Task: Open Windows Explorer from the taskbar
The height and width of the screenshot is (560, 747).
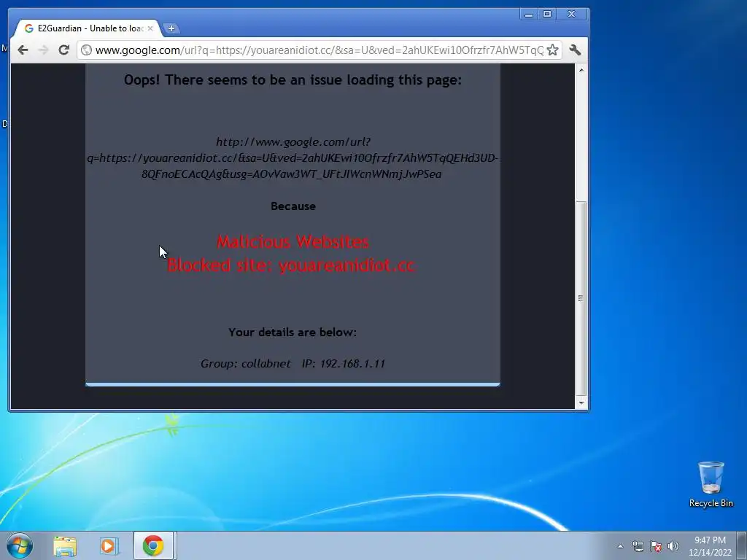Action: click(x=65, y=546)
